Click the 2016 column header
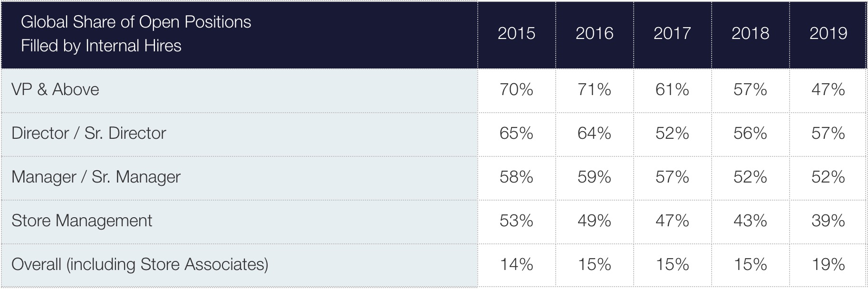868x289 pixels. pos(594,33)
